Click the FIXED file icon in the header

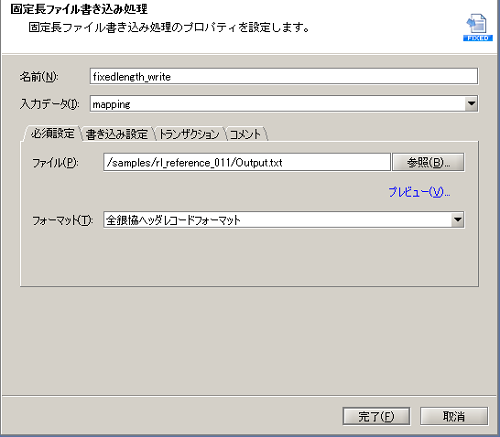point(478,27)
